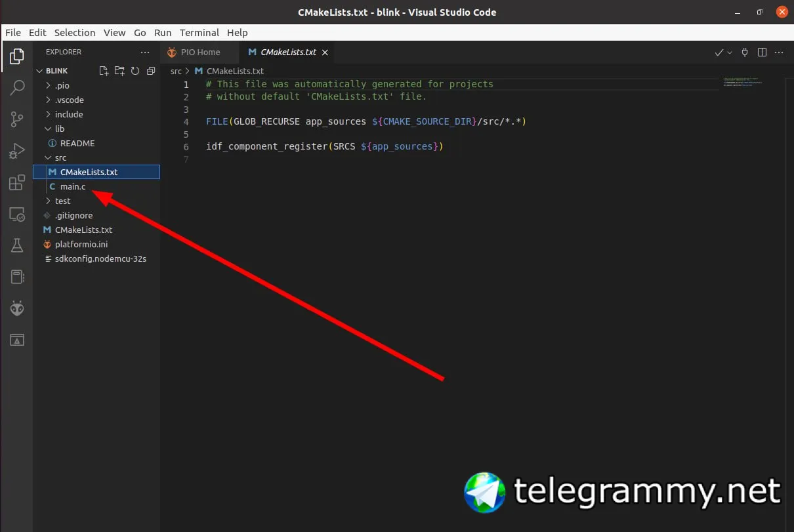Image resolution: width=794 pixels, height=532 pixels.
Task: Open Run and Debug view icon
Action: 17,151
